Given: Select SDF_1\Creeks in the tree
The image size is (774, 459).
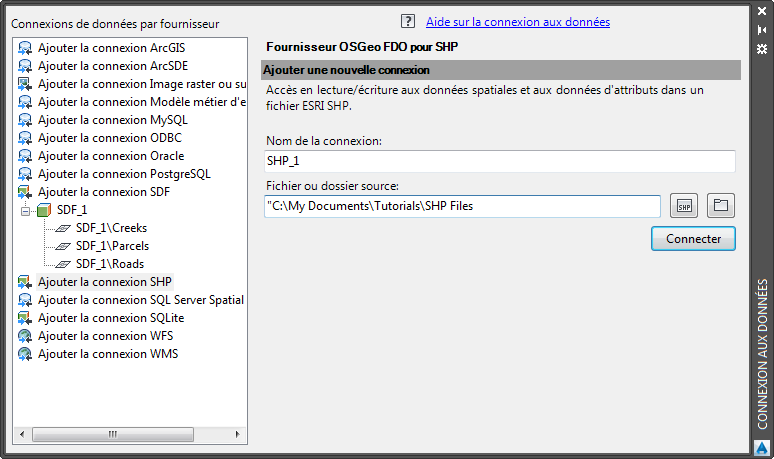Looking at the screenshot, I should point(110,228).
